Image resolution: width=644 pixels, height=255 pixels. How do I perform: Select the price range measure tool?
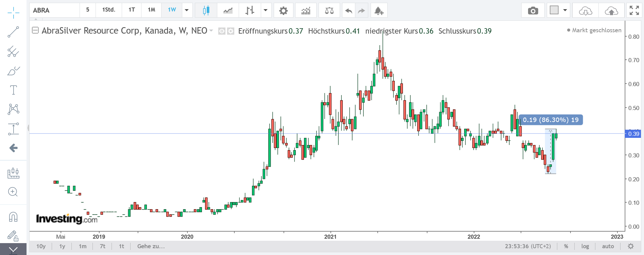pos(13,129)
